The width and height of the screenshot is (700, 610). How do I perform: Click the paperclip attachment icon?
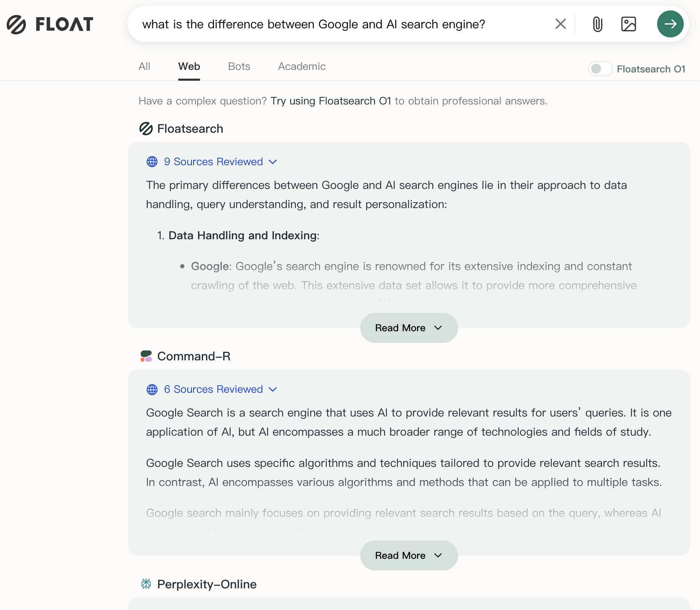[597, 24]
